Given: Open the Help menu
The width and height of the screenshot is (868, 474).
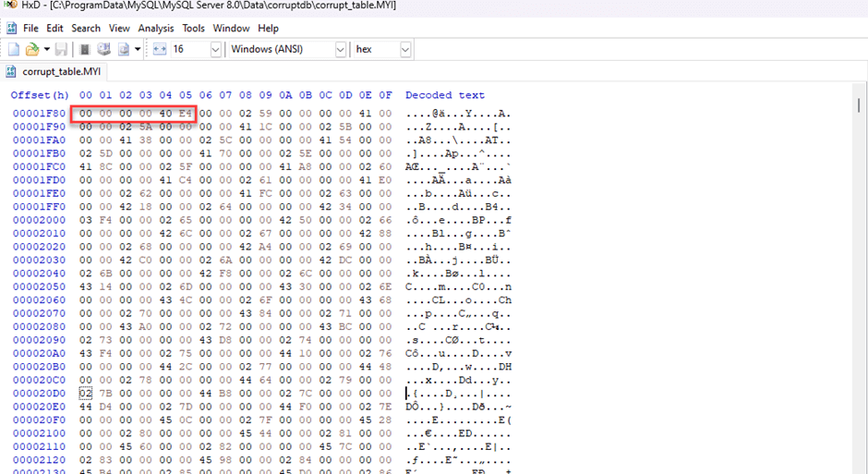Looking at the screenshot, I should (x=268, y=29).
